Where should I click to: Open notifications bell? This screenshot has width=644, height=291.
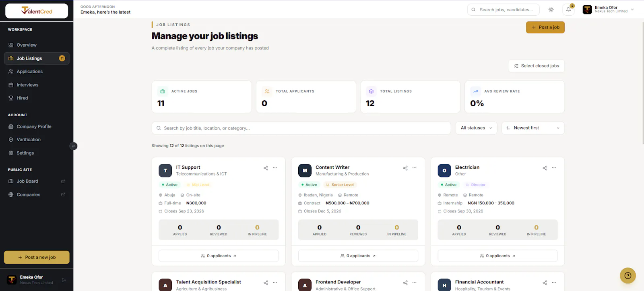point(568,10)
